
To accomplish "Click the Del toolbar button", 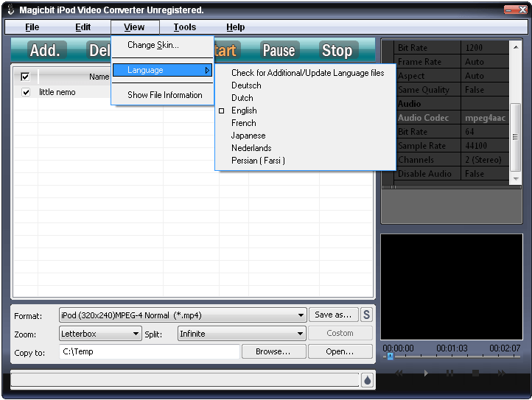I will (99, 50).
